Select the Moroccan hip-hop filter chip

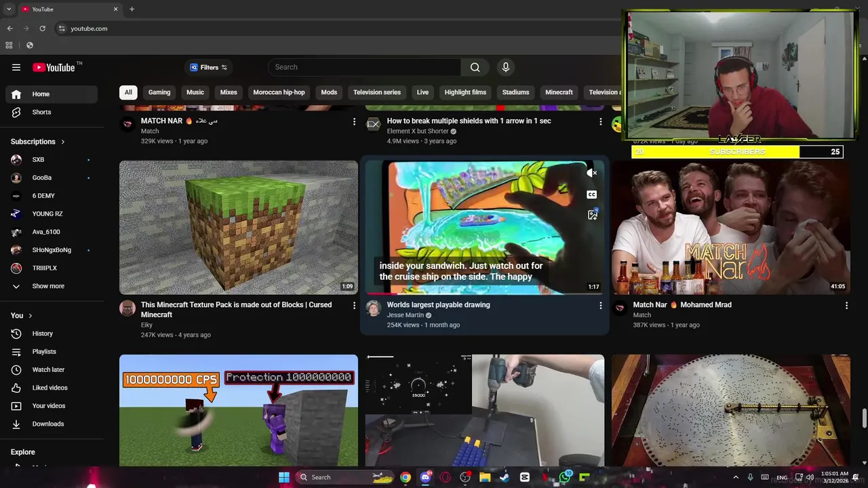pyautogui.click(x=279, y=92)
